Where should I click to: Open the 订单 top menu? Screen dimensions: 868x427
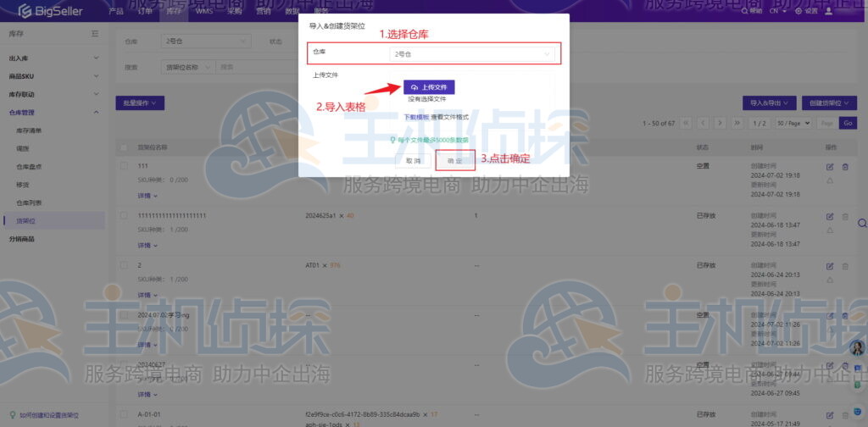145,11
